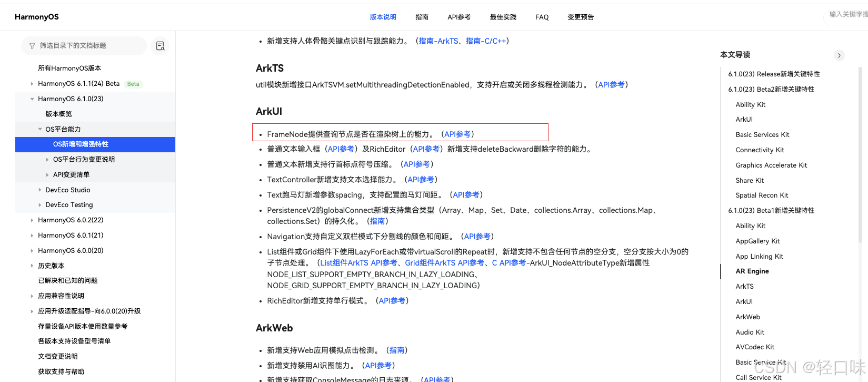Viewport: 868px width, 382px height.
Task: Open API参考 link for ArkTSVM util
Action: [x=611, y=85]
